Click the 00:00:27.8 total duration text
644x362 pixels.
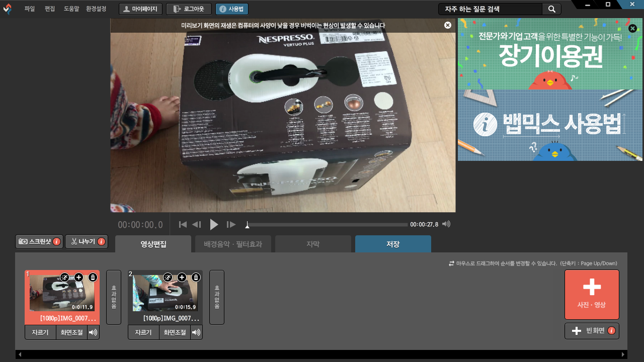tap(424, 224)
